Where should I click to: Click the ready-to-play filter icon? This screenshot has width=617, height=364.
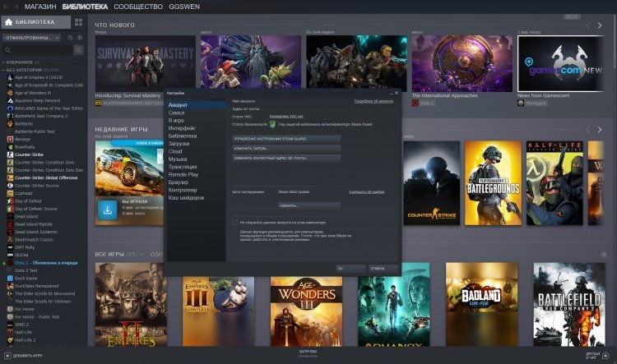click(80, 38)
